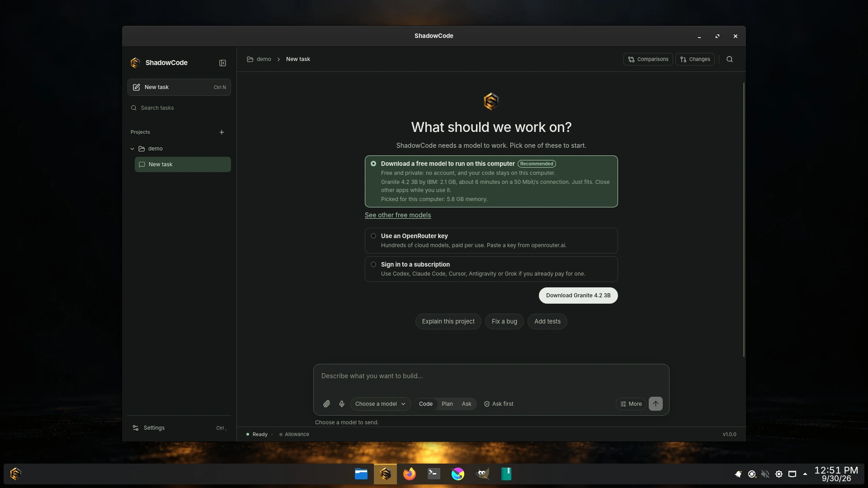
Task: Click the microphone voice input icon
Action: [x=342, y=404]
